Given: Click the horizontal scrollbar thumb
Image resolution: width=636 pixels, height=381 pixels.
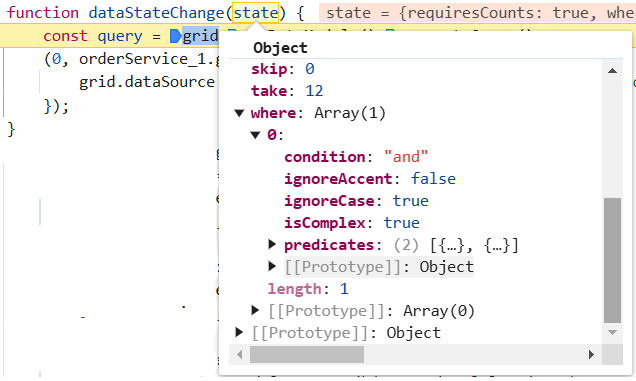Looking at the screenshot, I should pos(307,355).
